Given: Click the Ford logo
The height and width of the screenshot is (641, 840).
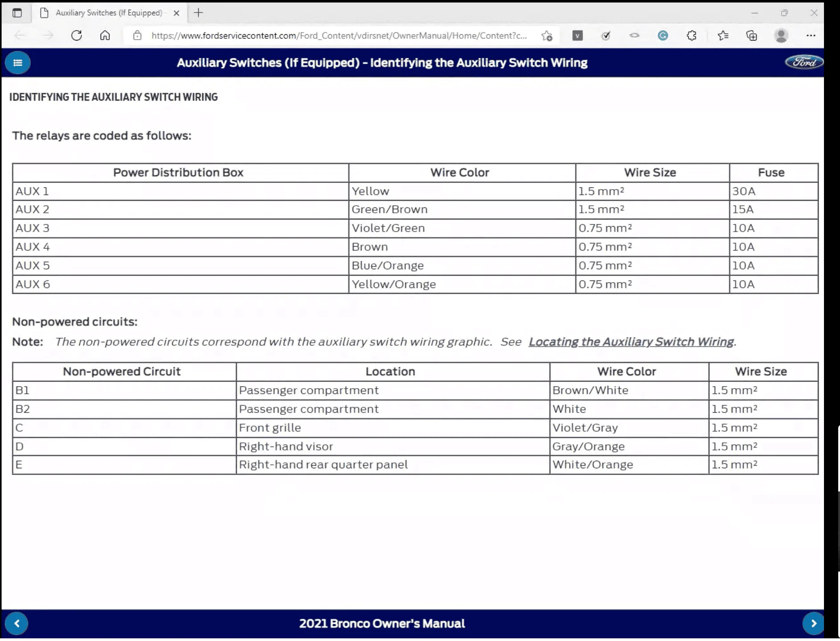Looking at the screenshot, I should tap(804, 62).
